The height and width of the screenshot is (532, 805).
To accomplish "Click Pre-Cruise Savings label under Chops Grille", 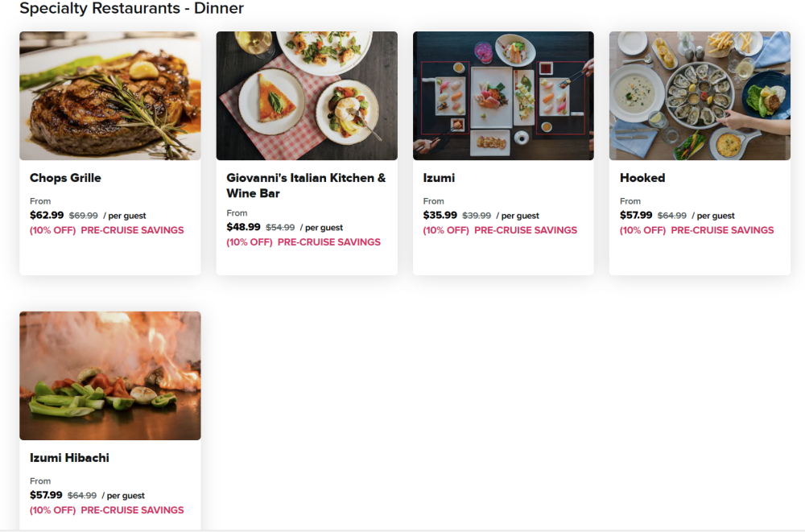I will tap(132, 230).
